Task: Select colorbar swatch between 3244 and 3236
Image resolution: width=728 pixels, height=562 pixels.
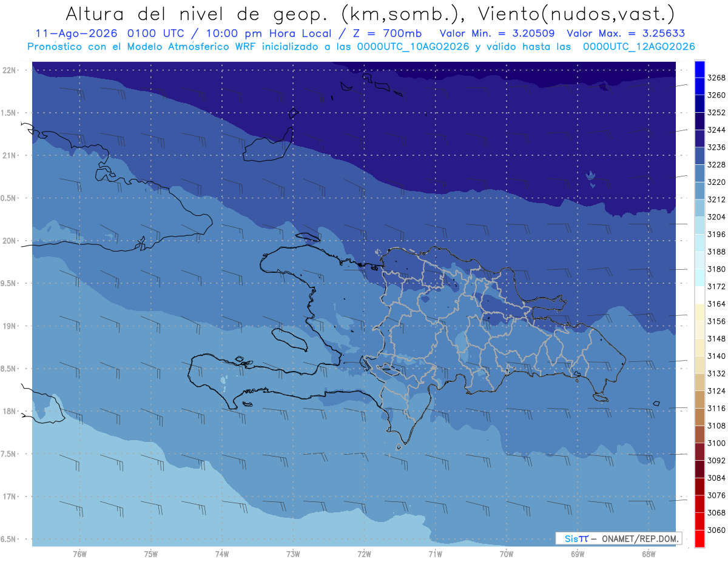Action: pos(699,139)
